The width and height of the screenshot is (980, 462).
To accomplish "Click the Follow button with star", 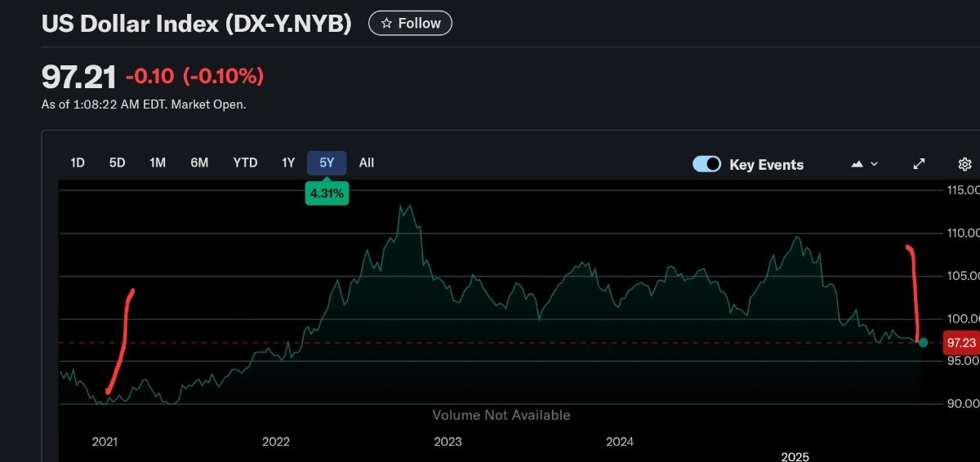I will (x=410, y=24).
